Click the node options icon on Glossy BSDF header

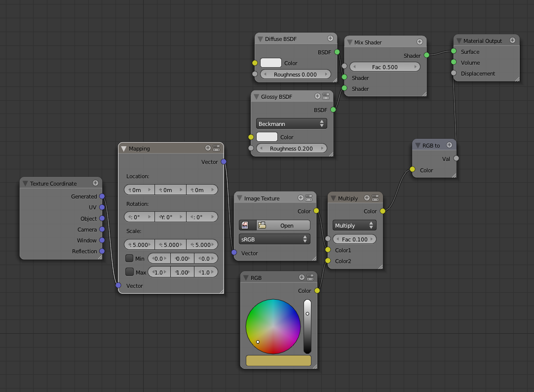tap(326, 96)
